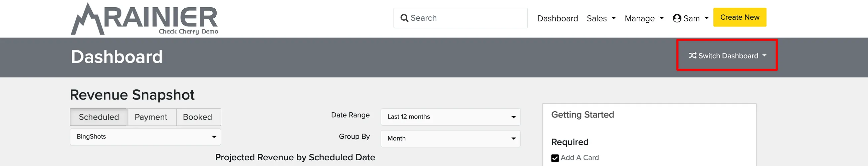Click the caret beside the Sam username

(x=707, y=18)
